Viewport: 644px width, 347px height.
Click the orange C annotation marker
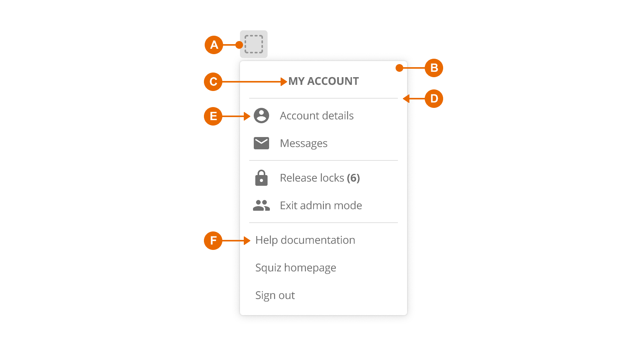(x=213, y=82)
